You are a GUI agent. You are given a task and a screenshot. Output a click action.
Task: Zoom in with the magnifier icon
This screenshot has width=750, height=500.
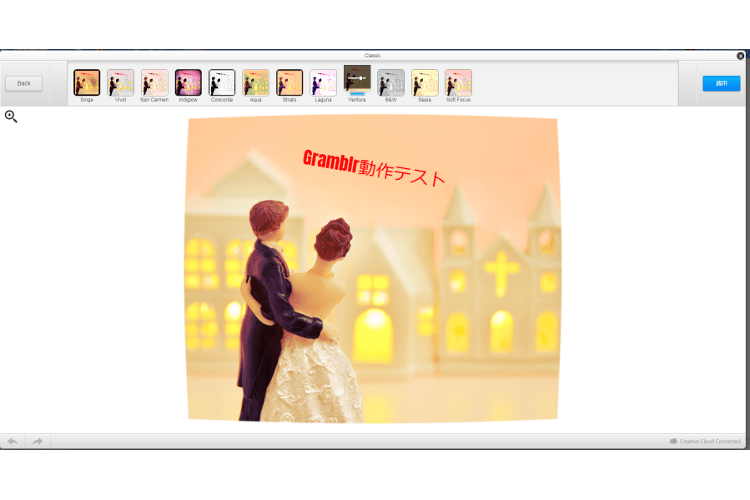(x=11, y=116)
